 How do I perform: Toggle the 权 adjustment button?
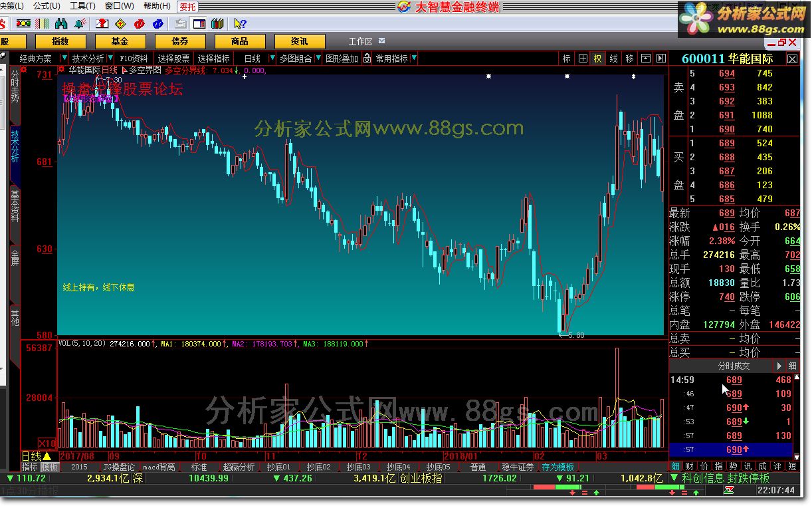pyautogui.click(x=598, y=59)
